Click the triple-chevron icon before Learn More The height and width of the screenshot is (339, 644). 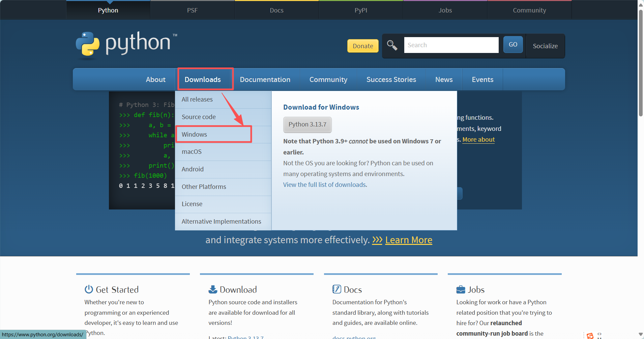pos(377,240)
